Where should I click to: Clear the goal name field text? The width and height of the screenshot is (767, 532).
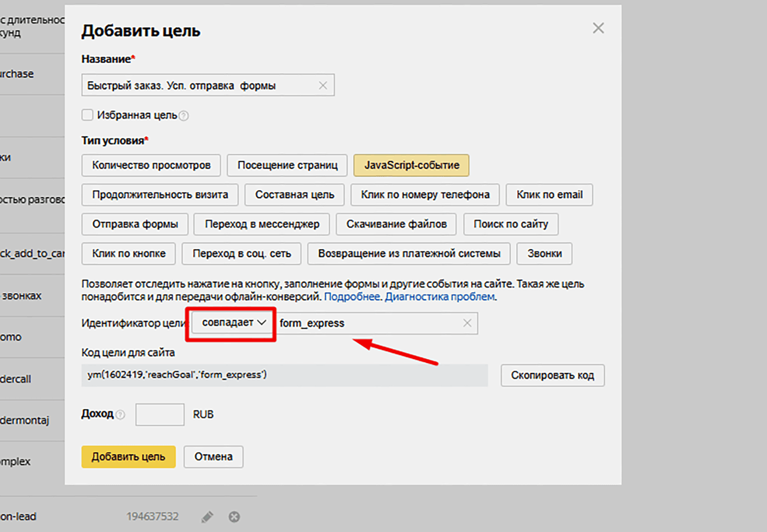tap(323, 86)
